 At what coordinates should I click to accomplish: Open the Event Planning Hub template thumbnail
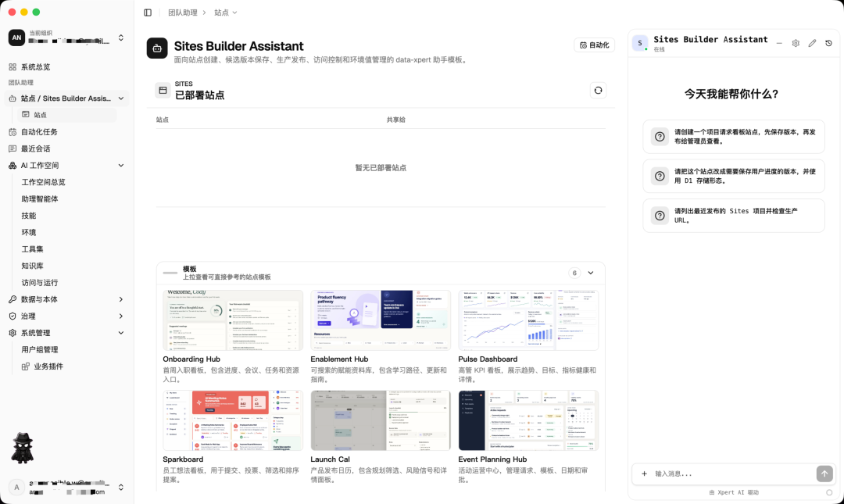click(528, 420)
